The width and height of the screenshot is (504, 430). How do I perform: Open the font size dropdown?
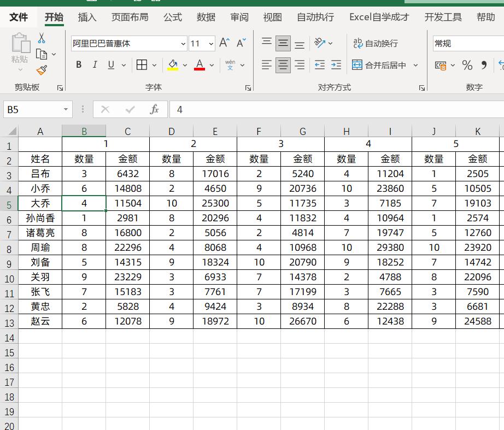tap(210, 43)
